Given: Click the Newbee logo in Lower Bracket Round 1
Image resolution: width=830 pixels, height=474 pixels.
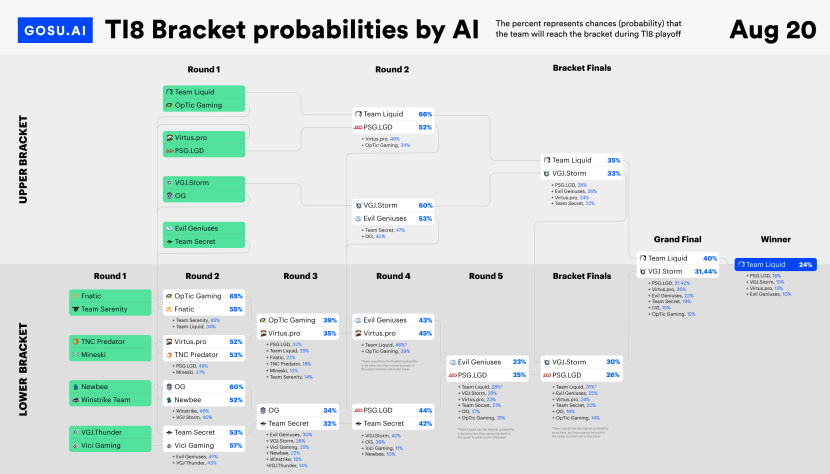Looking at the screenshot, I should click(77, 386).
